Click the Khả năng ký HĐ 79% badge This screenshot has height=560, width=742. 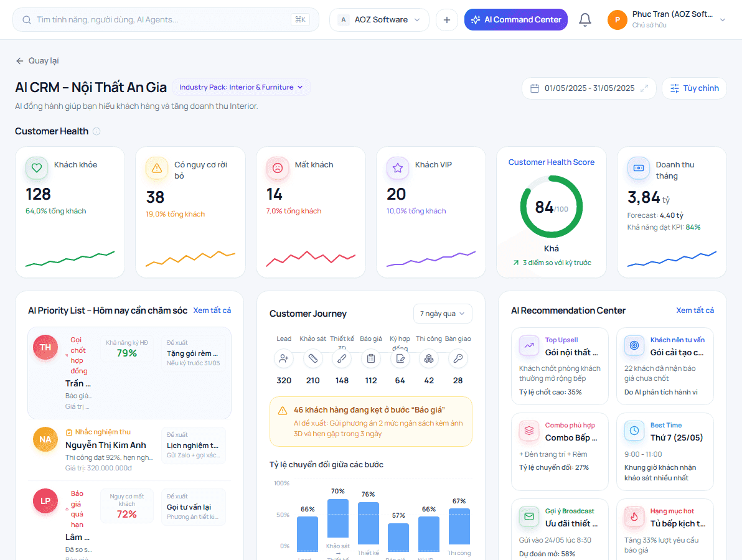[x=127, y=348]
